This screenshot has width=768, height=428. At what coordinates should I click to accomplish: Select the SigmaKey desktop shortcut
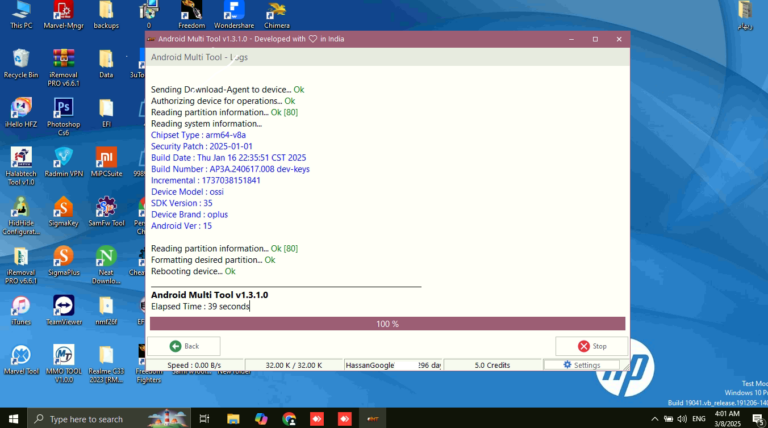[64, 212]
